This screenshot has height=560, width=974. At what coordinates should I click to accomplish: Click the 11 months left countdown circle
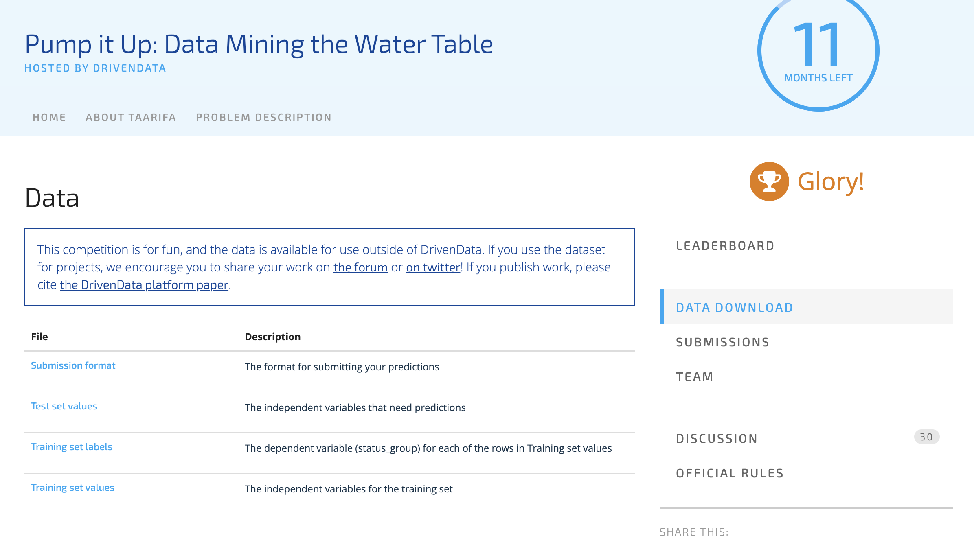pyautogui.click(x=818, y=50)
